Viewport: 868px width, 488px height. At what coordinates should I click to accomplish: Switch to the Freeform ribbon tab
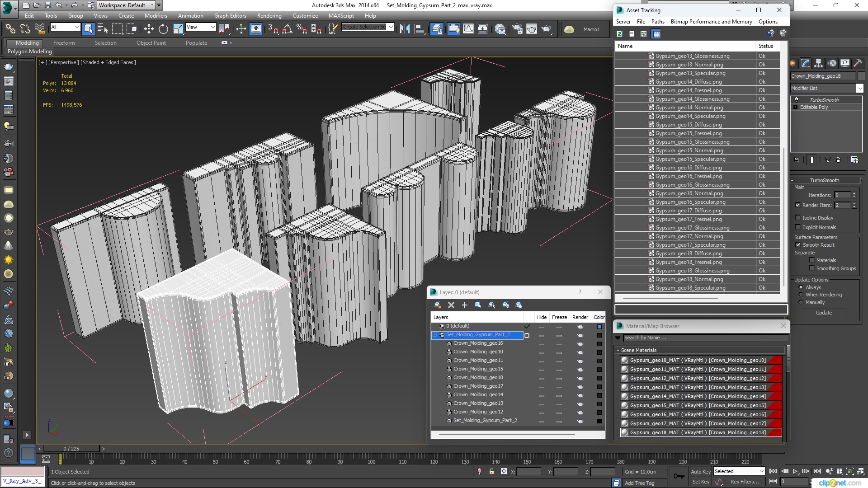pos(64,43)
